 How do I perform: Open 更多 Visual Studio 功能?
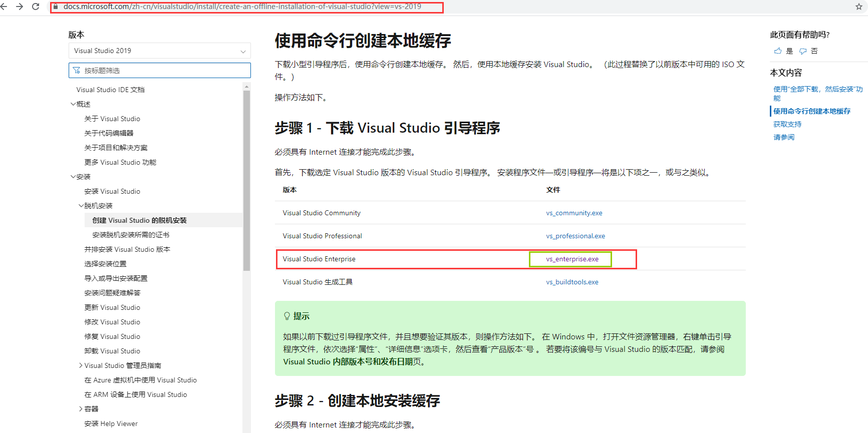[120, 162]
